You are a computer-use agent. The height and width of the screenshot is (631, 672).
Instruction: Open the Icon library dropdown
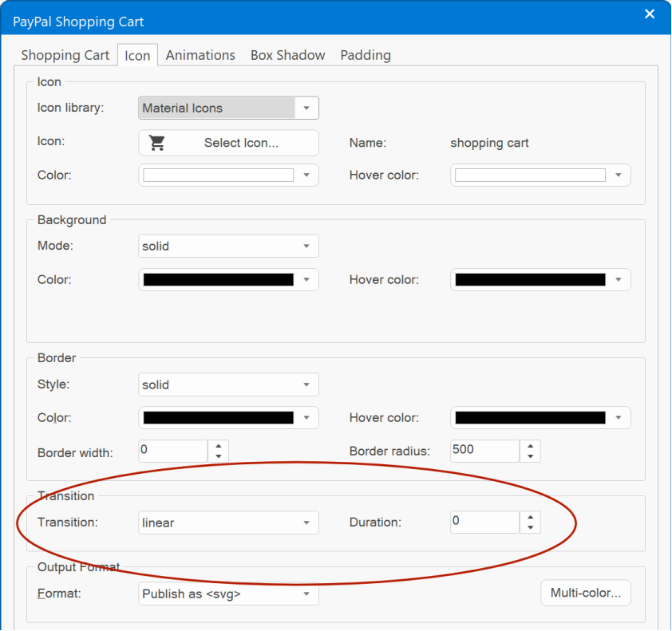(228, 108)
